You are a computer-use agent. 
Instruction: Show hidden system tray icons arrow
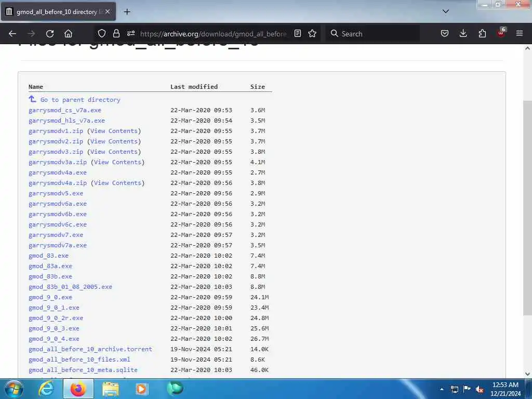(x=442, y=389)
